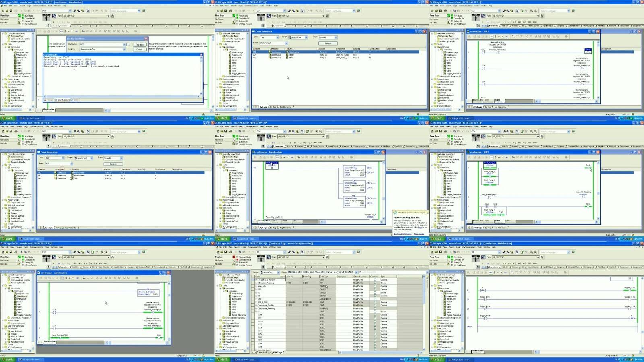Click Faulted status icon in Controller Tags window
Image resolution: width=644 pixels, height=362 pixels.
[233, 257]
